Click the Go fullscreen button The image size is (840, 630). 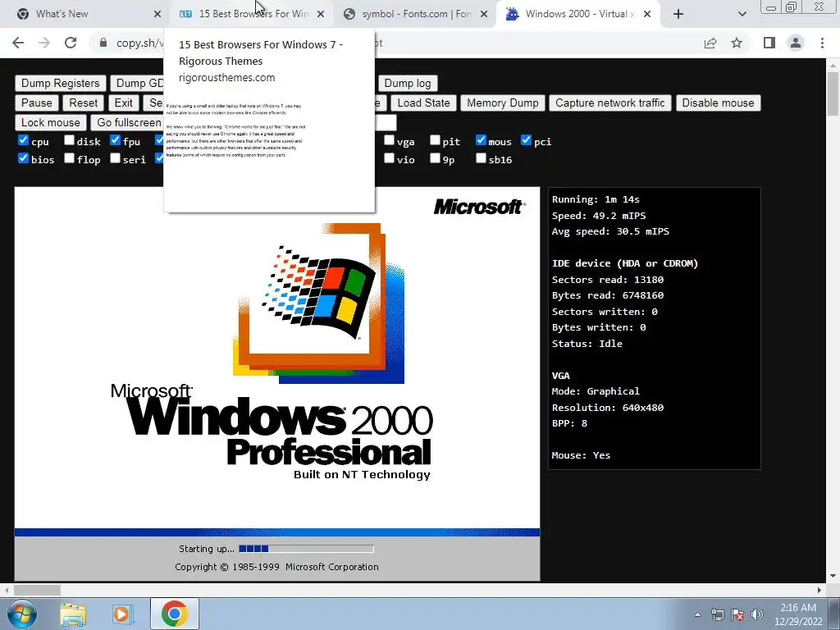(x=129, y=123)
